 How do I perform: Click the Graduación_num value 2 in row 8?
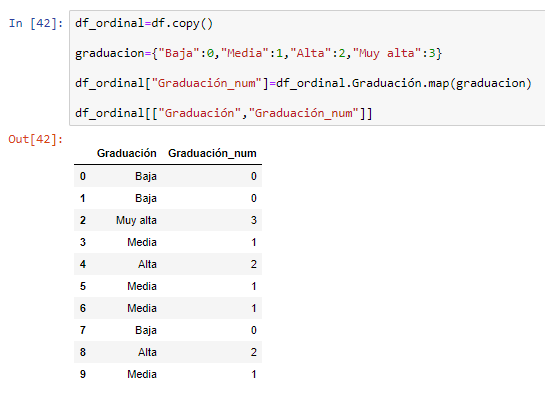pyautogui.click(x=254, y=352)
